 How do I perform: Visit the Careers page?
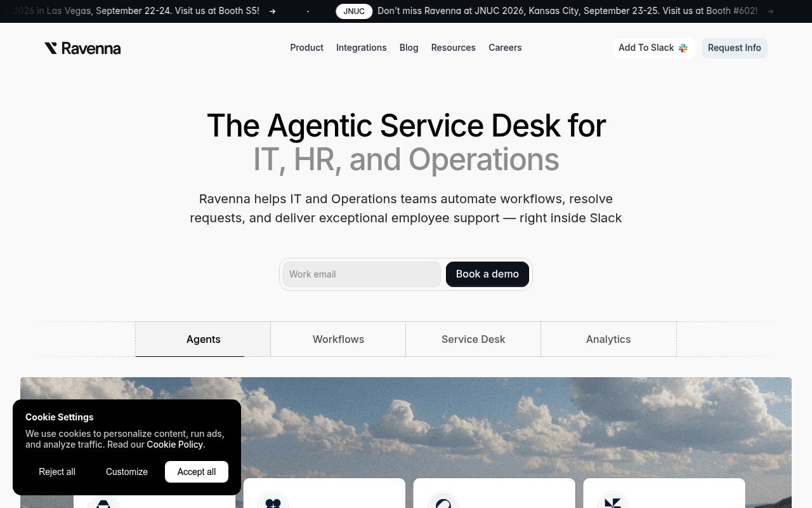tap(505, 48)
